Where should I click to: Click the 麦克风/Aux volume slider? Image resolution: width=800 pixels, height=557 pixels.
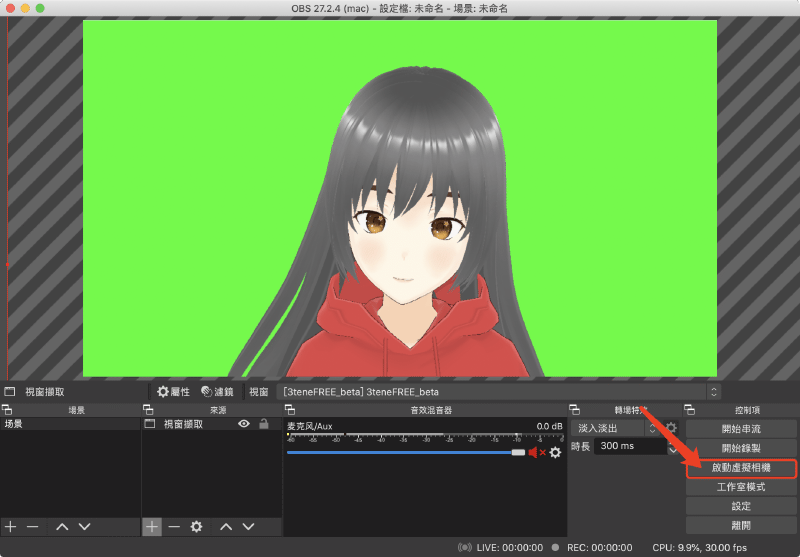(x=406, y=452)
